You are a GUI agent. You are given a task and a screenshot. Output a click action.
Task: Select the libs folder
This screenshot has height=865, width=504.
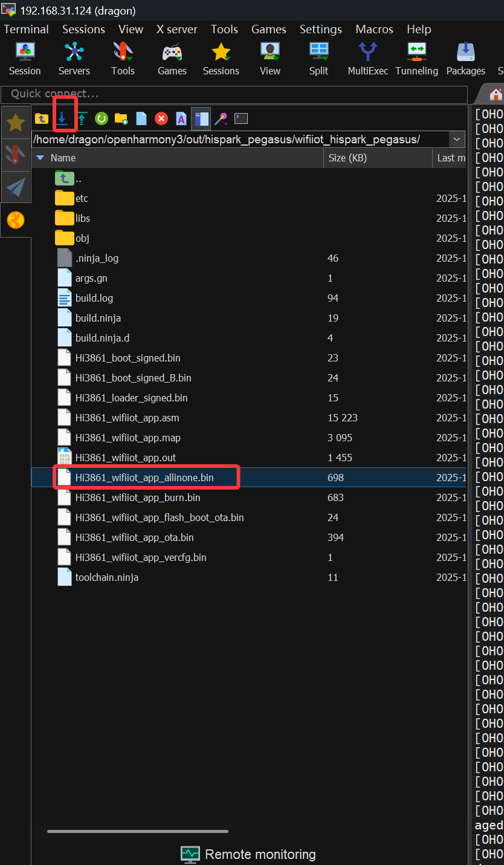pyautogui.click(x=249, y=218)
